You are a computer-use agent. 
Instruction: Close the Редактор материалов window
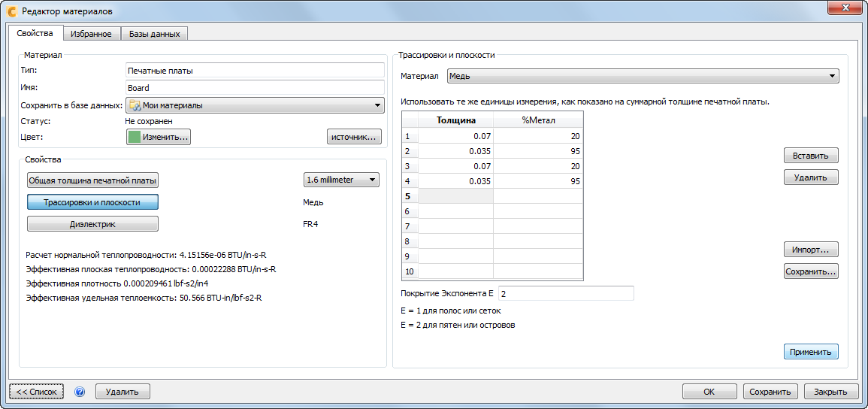845,9
